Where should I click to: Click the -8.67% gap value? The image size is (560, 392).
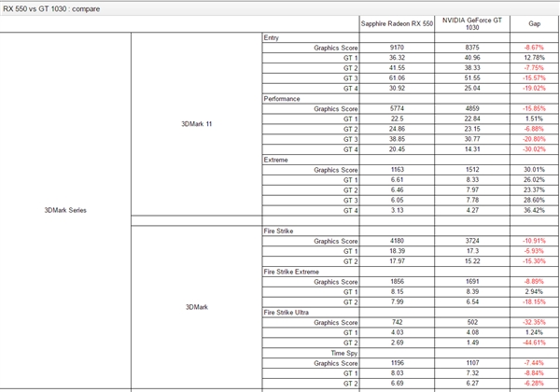[534, 48]
